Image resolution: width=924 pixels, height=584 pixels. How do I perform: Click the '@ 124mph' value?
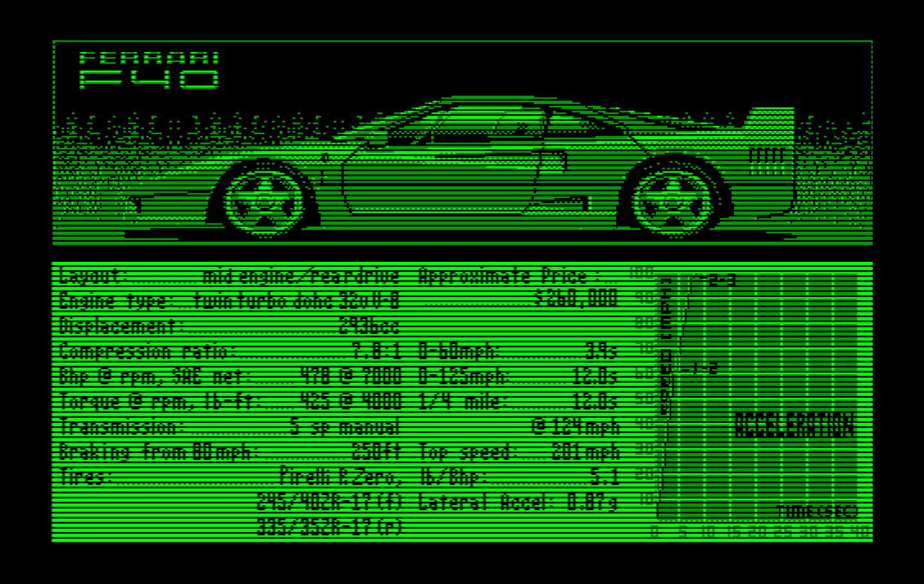click(576, 427)
